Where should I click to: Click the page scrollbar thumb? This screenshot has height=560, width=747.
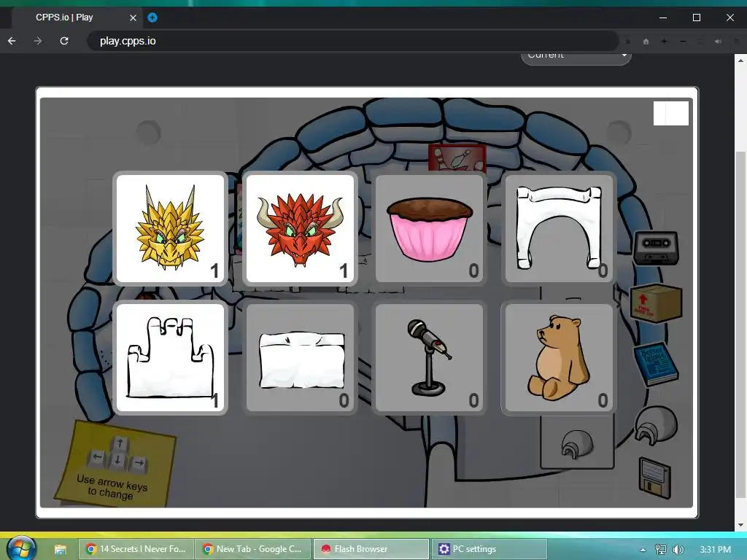tap(740, 324)
